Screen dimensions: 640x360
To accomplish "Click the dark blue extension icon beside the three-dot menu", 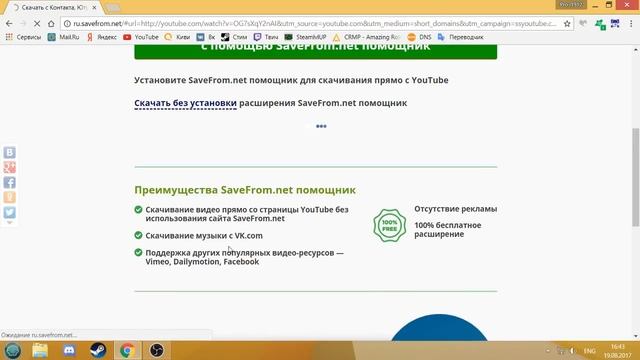I will point(615,24).
